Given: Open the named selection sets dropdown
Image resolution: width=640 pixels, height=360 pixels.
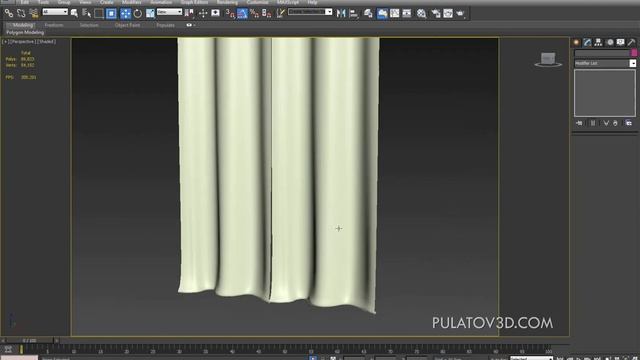Looking at the screenshot, I should (x=310, y=12).
